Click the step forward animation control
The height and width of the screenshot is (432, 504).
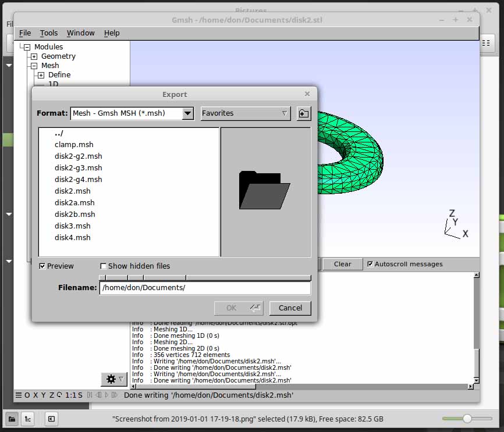pyautogui.click(x=115, y=395)
